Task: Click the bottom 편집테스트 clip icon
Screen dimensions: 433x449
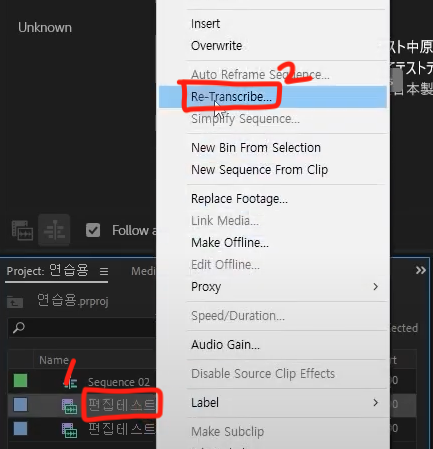Action: (69, 430)
